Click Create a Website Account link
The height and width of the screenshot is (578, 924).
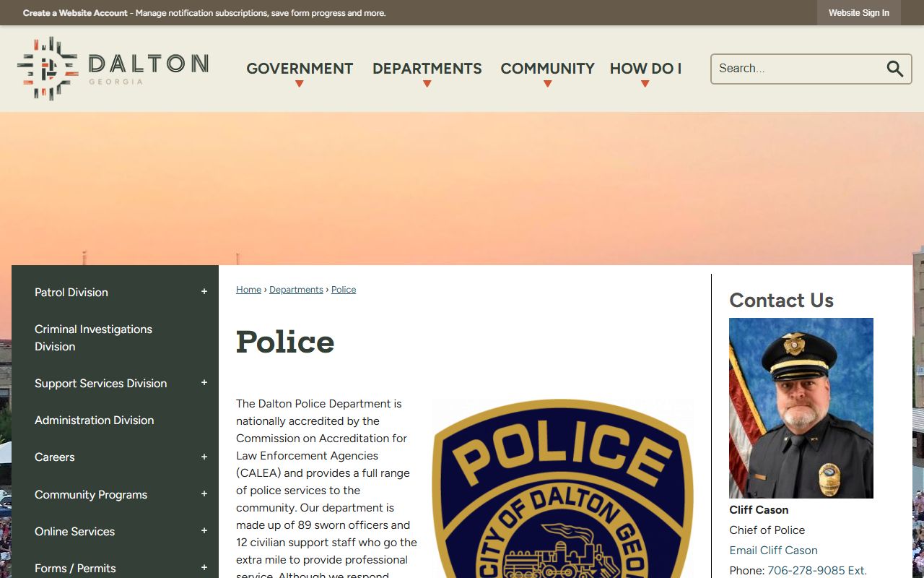pos(75,13)
